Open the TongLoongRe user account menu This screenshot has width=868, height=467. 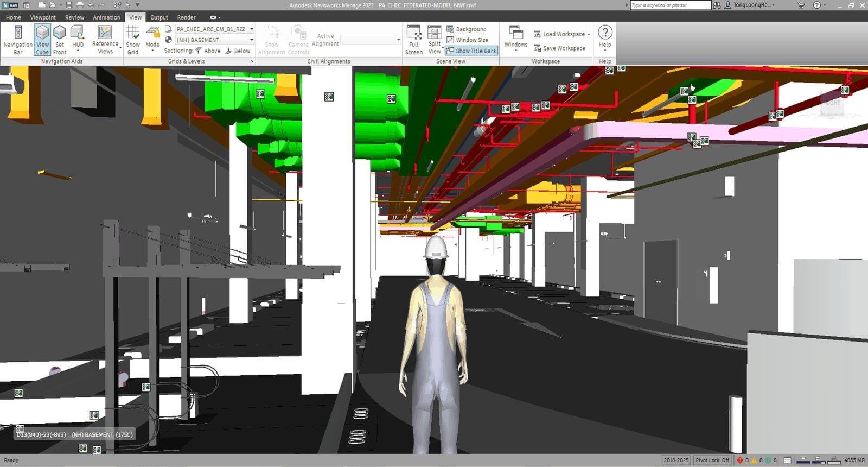(750, 5)
